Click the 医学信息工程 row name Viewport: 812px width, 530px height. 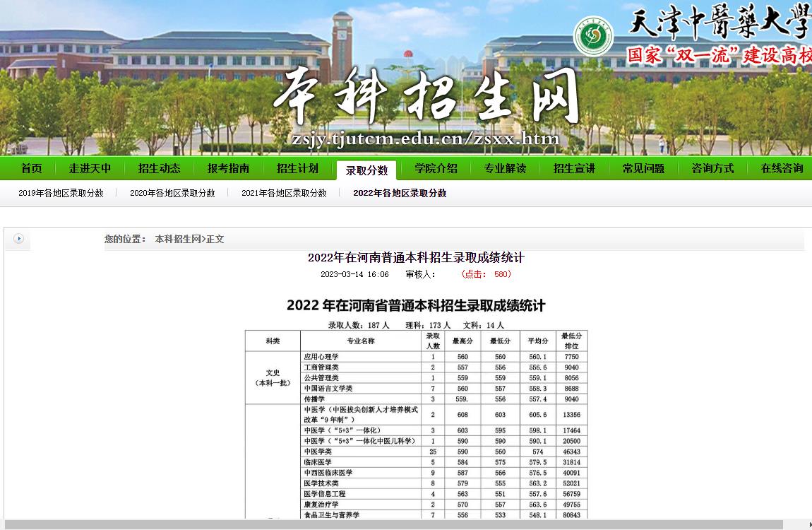coord(325,494)
